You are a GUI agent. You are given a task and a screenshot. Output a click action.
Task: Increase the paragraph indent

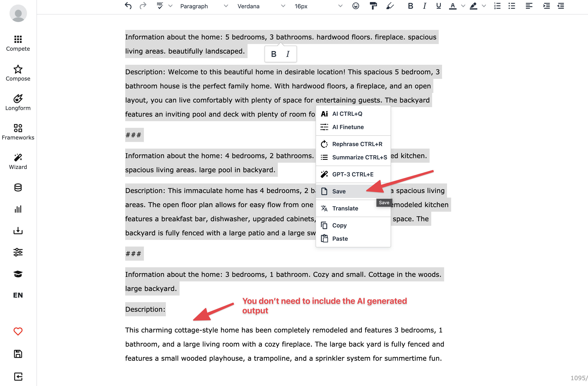coord(547,6)
